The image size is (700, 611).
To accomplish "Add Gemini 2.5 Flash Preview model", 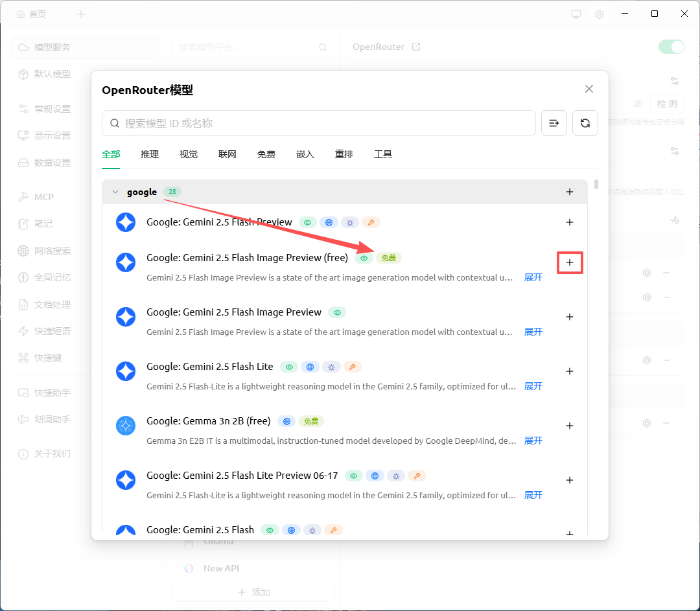I will (570, 222).
